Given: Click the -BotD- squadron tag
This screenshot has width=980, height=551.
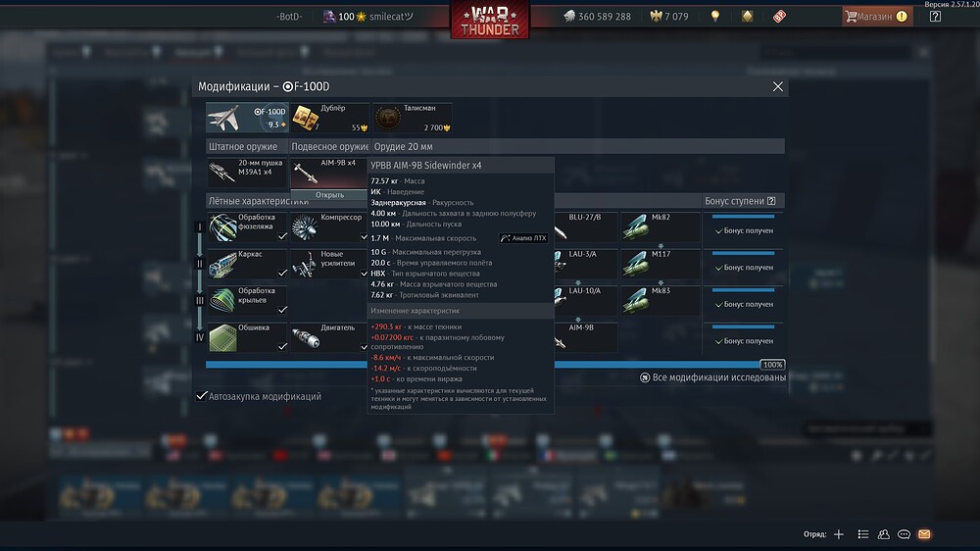Looking at the screenshot, I should (289, 17).
